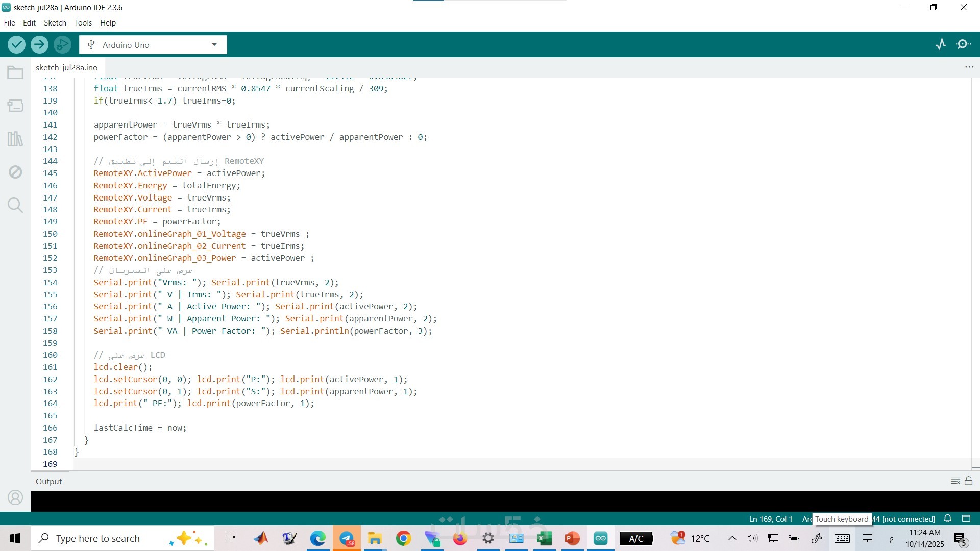Open the Library Manager sidebar icon
This screenshot has width=980, height=551.
15,139
